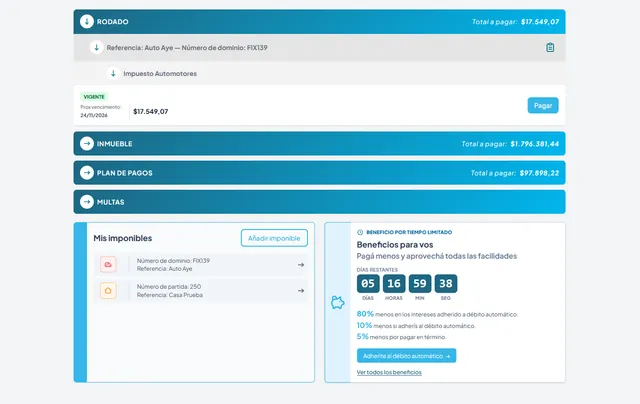Viewport: 640px width, 404px height.
Task: Collapse the RODADO section arrow
Action: [87, 22]
